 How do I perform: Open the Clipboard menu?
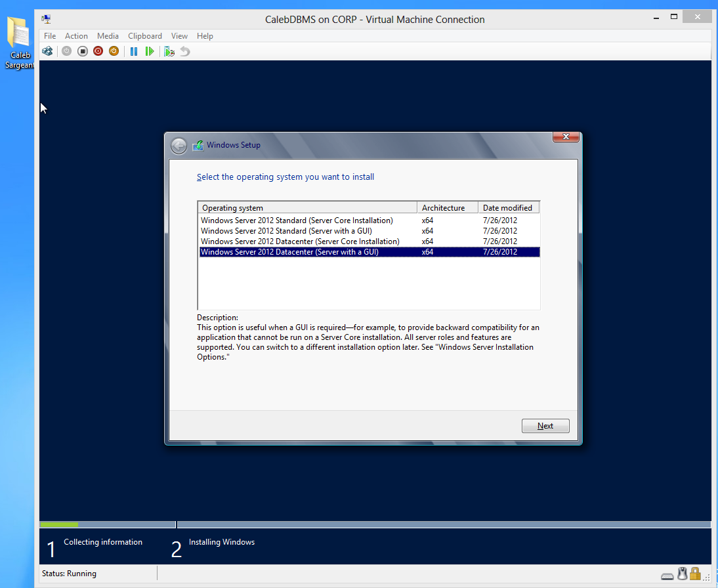point(144,35)
